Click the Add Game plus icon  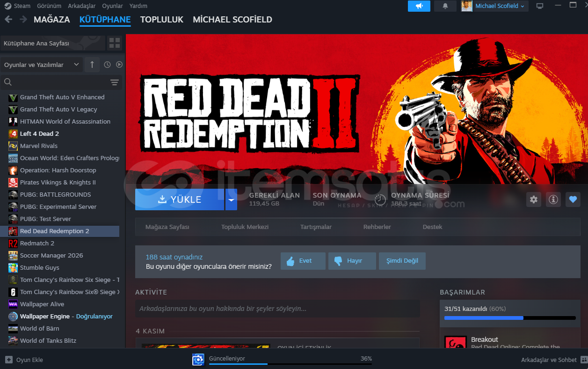point(8,360)
